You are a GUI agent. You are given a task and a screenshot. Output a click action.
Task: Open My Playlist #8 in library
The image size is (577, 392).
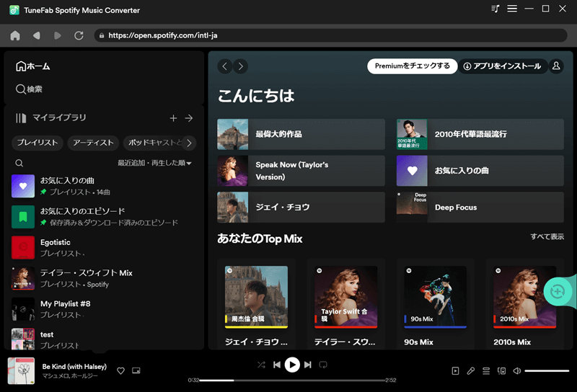coord(103,309)
